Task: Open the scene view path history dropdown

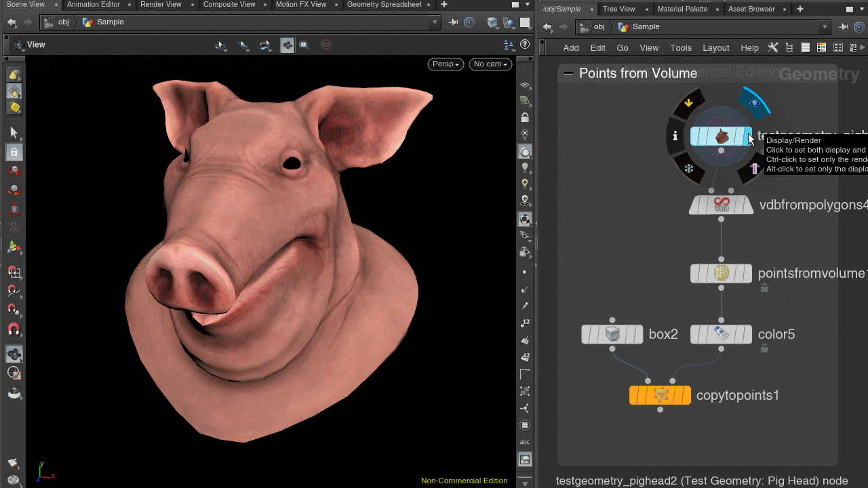Action: coord(435,22)
